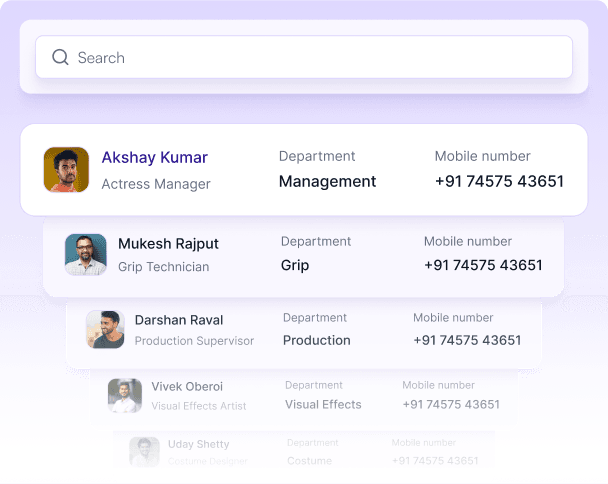Click Mukesh Rajput's mobile number
The width and height of the screenshot is (608, 484).
[483, 266]
